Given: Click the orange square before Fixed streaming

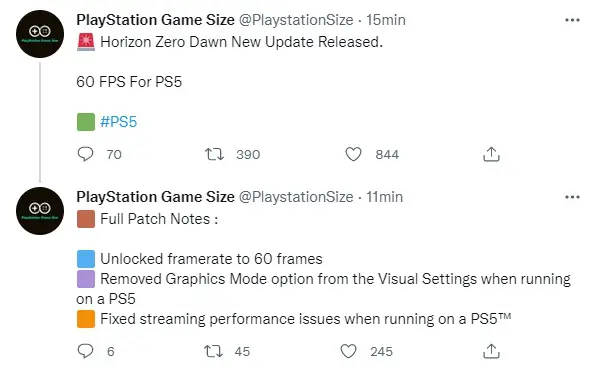Looking at the screenshot, I should (86, 319).
